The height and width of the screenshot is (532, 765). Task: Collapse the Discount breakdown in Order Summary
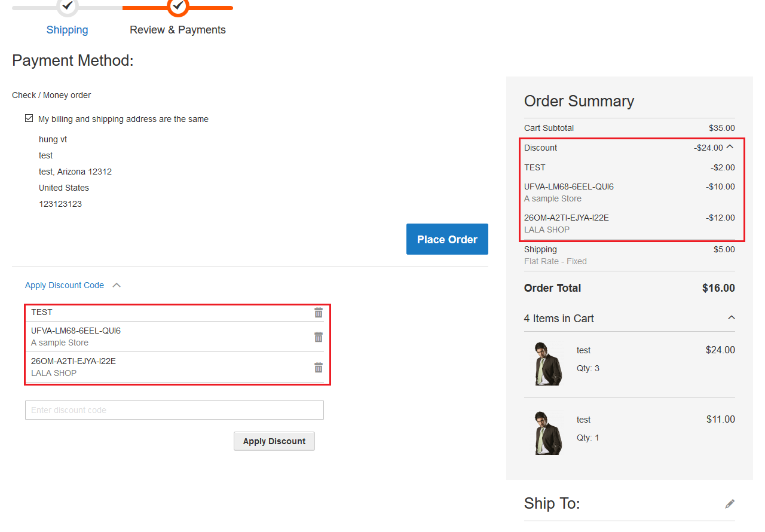730,146
